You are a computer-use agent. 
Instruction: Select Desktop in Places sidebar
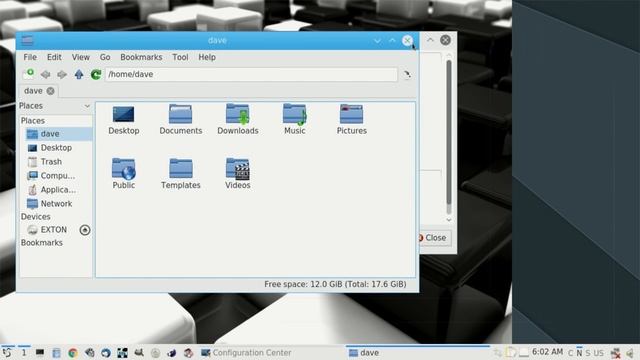point(56,148)
